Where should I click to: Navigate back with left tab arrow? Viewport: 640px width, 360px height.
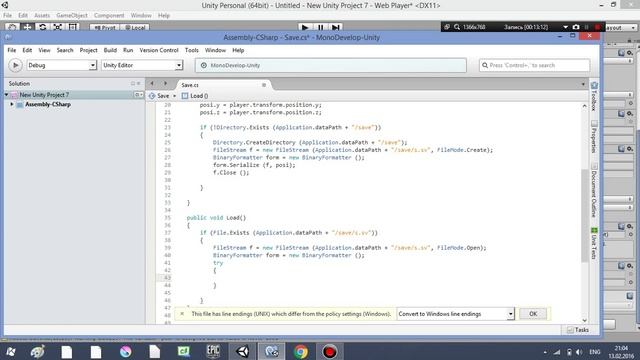(x=152, y=83)
